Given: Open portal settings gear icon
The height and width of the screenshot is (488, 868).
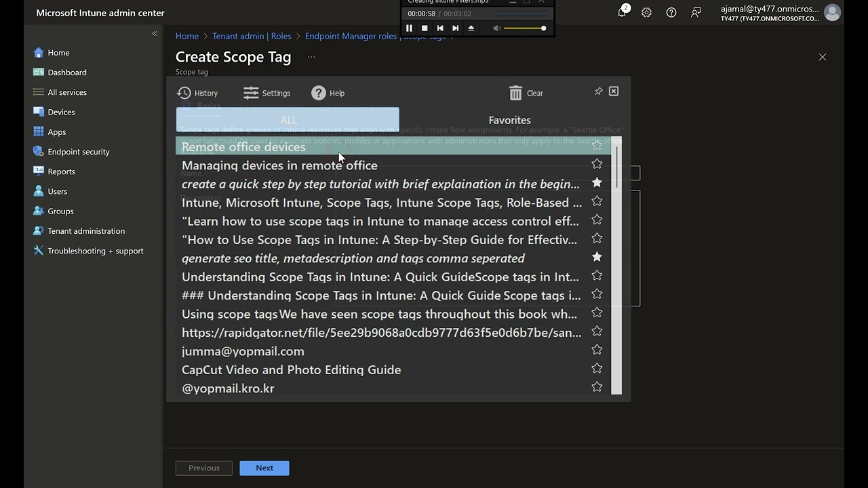Looking at the screenshot, I should [646, 12].
